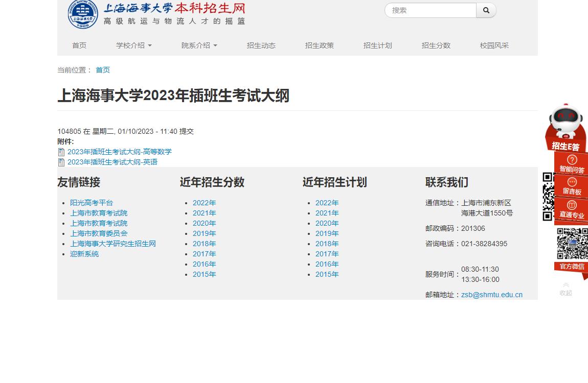The height and width of the screenshot is (383, 588).
Task: Collapse the sidebar via 收起 arrow
Action: tap(566, 290)
